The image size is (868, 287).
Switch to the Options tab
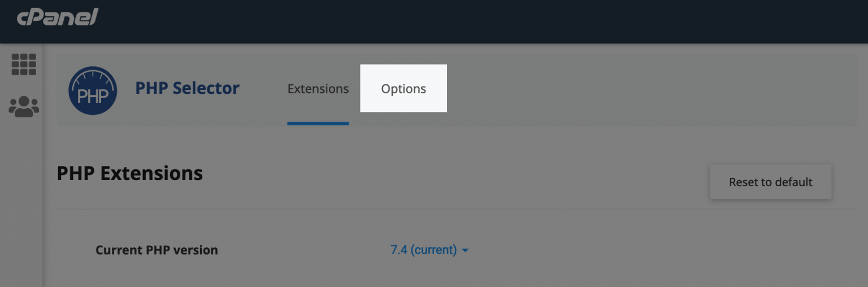403,89
